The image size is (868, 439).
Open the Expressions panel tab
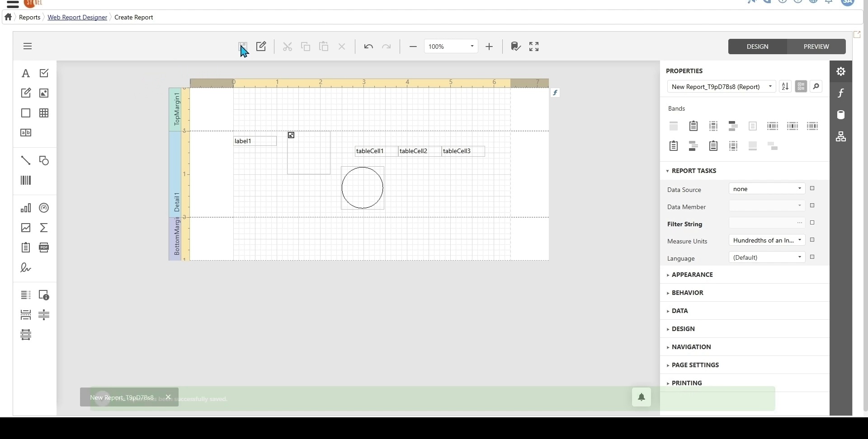coord(841,93)
